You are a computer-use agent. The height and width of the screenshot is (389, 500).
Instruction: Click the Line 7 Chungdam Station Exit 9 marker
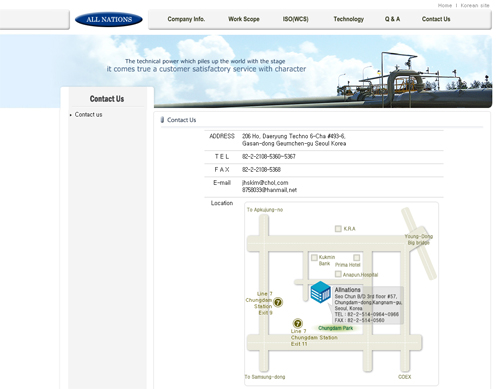click(x=278, y=302)
